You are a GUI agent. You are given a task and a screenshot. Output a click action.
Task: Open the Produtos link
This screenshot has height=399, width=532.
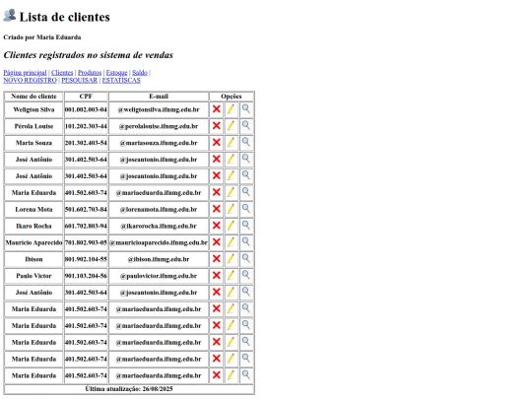coord(90,73)
